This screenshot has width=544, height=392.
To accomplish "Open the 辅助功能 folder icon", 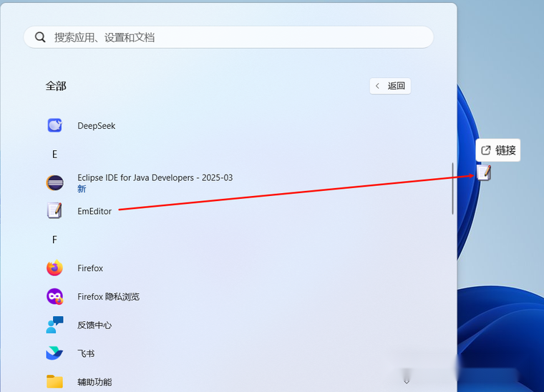I will pyautogui.click(x=55, y=381).
